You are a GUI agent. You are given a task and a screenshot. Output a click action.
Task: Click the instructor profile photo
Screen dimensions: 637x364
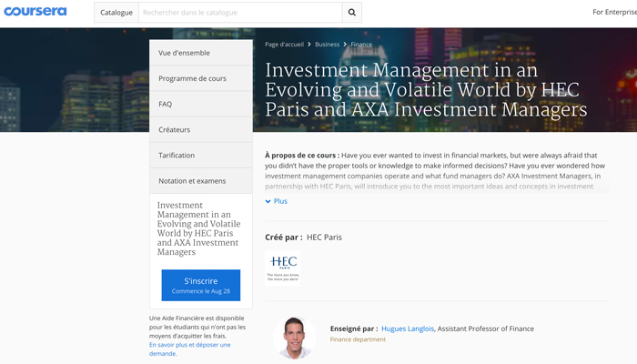point(294,338)
